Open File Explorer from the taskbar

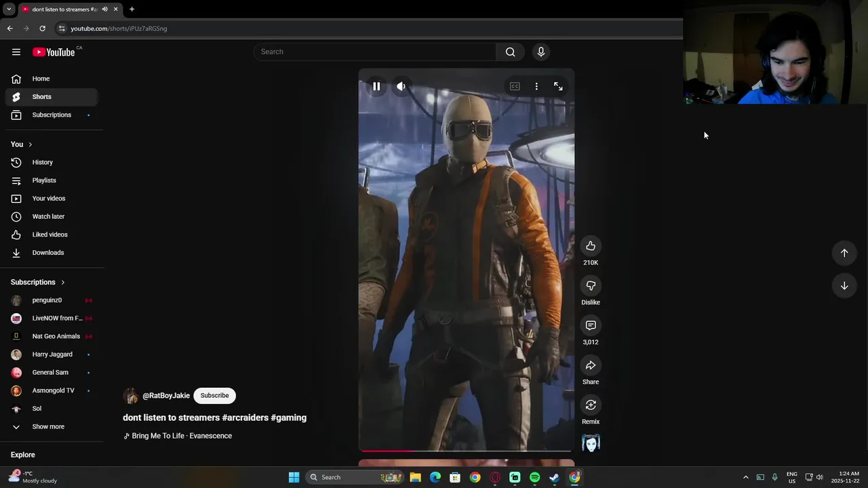(416, 477)
